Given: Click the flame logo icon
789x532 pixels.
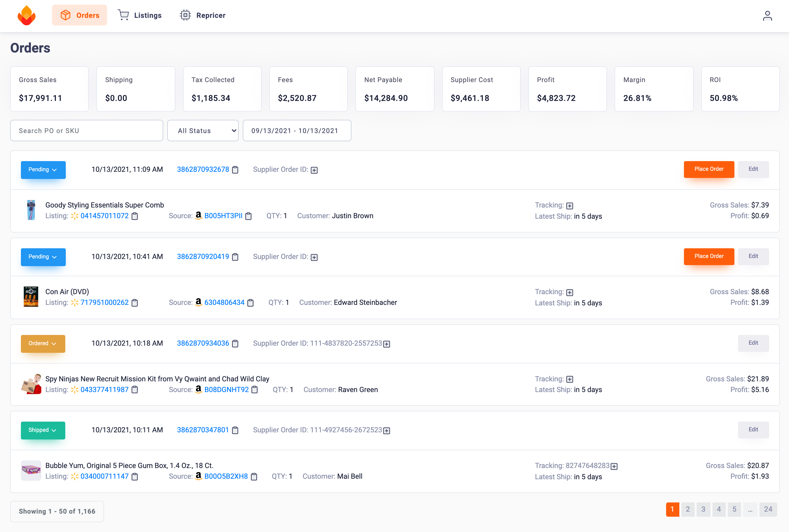Looking at the screenshot, I should click(x=27, y=16).
